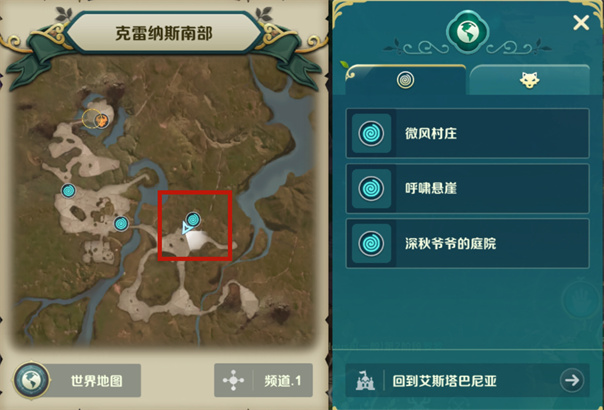Switch to the teleport points spiral tab
Image resolution: width=604 pixels, height=410 pixels.
(405, 80)
